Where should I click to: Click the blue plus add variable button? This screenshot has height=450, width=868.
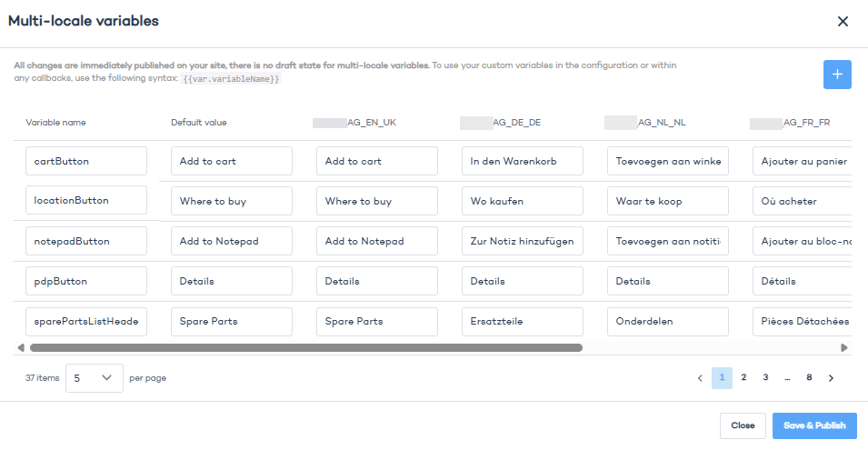tap(837, 75)
